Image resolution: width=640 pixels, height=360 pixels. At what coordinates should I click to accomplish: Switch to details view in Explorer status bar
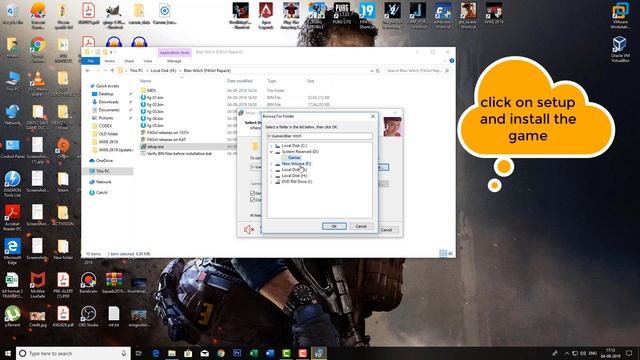443,253
